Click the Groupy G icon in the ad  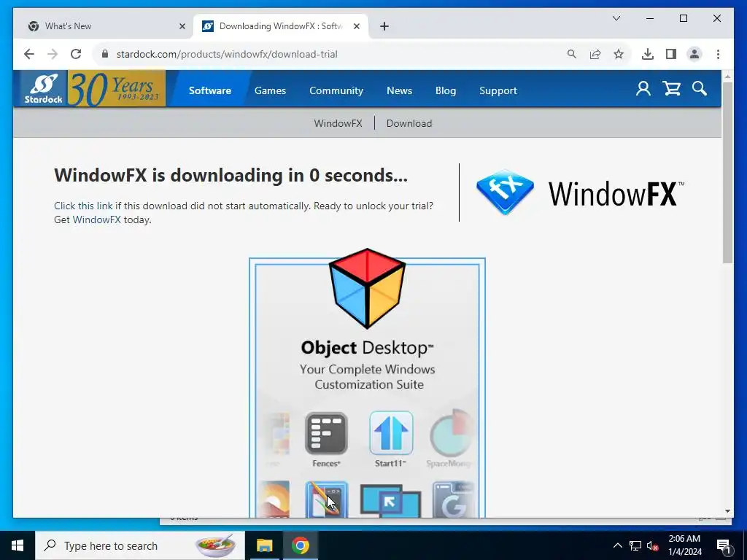point(453,500)
